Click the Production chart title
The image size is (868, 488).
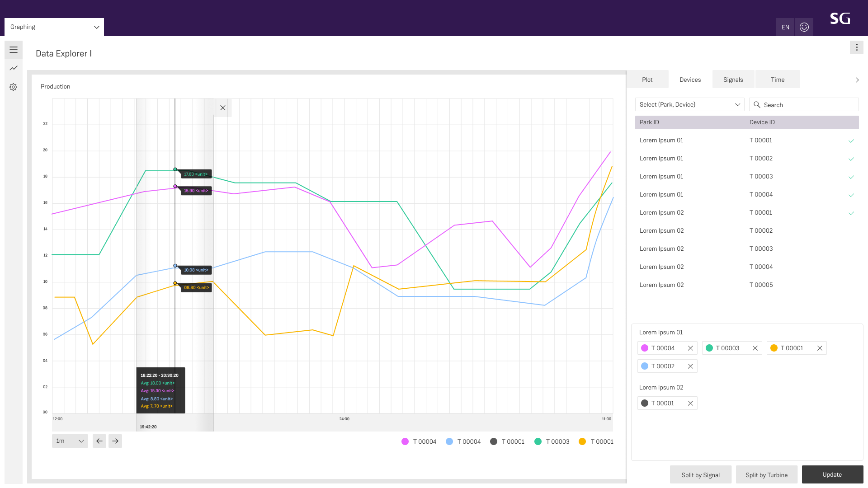(x=56, y=86)
